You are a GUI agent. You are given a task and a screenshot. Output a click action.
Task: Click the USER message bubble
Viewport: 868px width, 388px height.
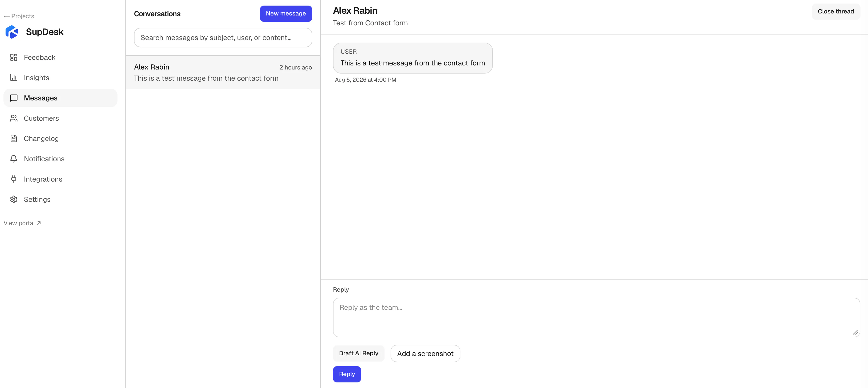413,58
